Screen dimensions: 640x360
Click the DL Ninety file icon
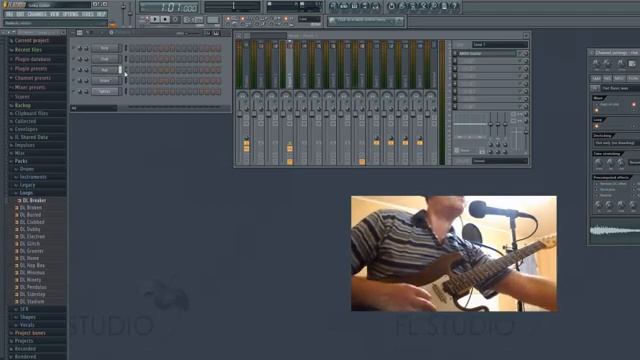17,280
